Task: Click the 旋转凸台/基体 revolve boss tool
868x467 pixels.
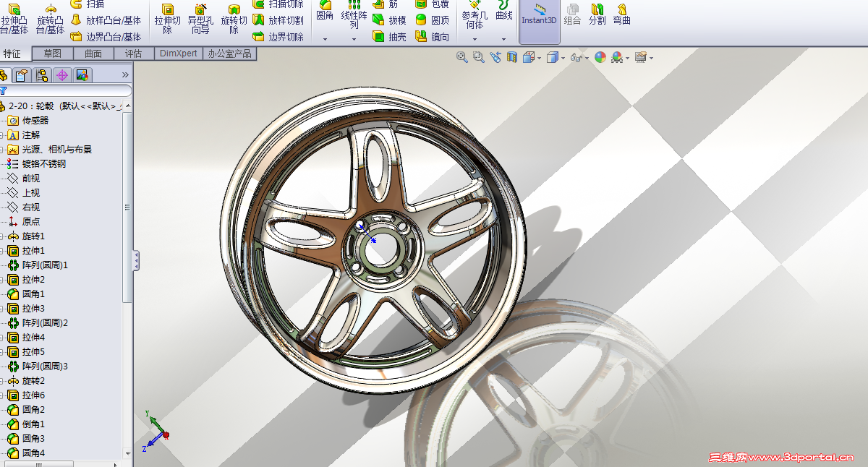Action: click(50, 19)
